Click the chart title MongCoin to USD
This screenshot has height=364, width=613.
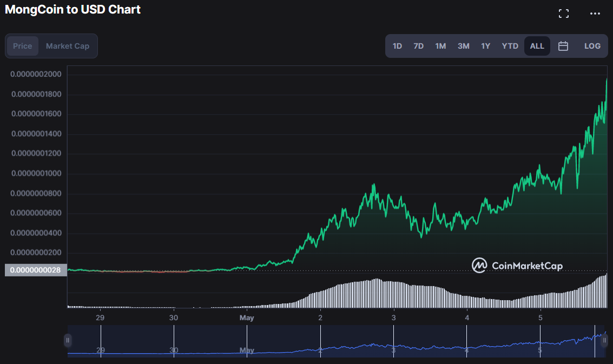(72, 9)
